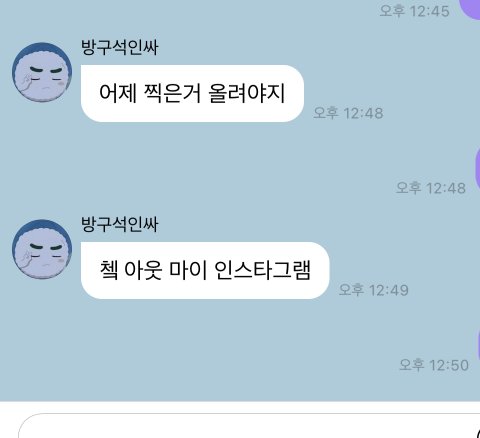
Task: Click the word '인스타그램' in the second message
Action: point(263,270)
